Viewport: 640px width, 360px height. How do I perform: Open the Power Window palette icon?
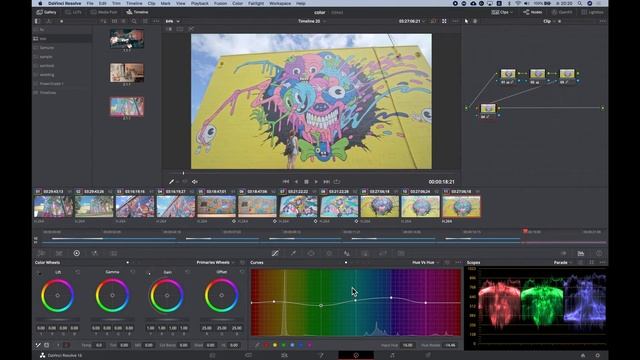tap(311, 253)
